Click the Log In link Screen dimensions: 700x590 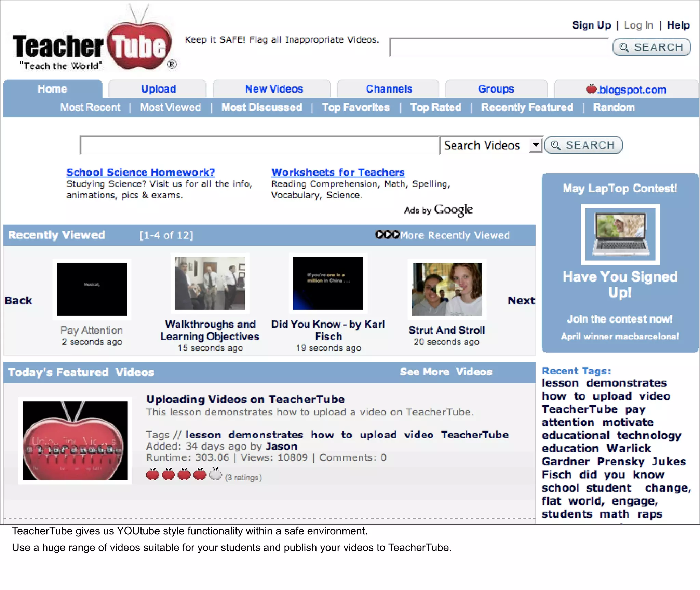pyautogui.click(x=638, y=25)
